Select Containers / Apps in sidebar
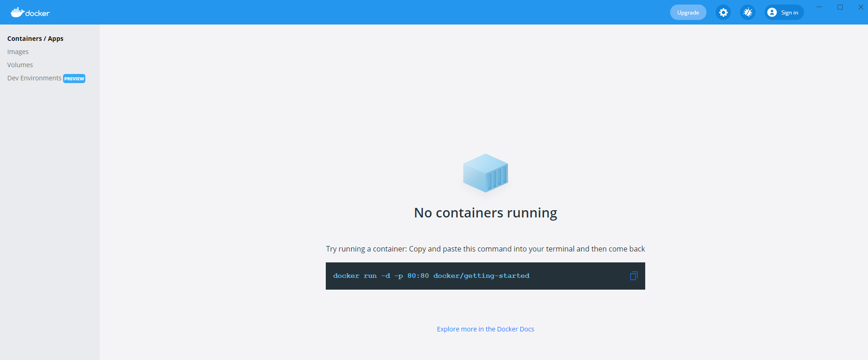Image resolution: width=868 pixels, height=360 pixels. point(35,39)
